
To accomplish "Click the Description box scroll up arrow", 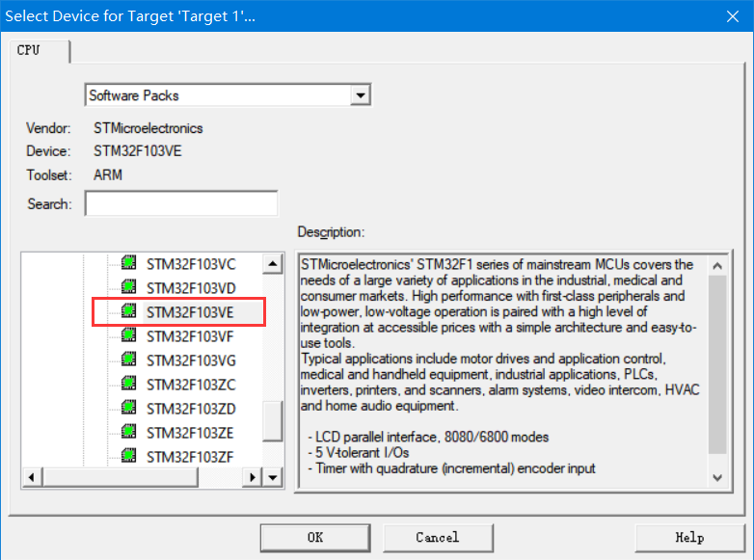I will [717, 265].
